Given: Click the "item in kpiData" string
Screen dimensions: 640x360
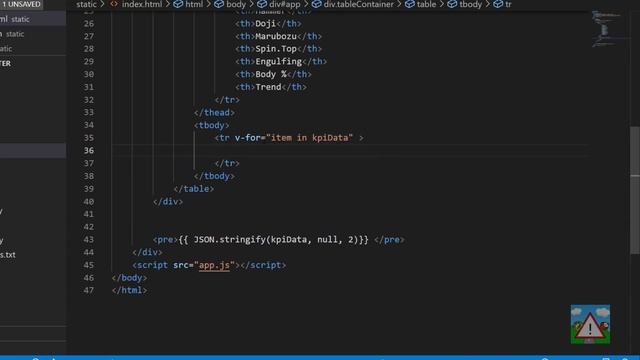Looking at the screenshot, I should (309, 138).
